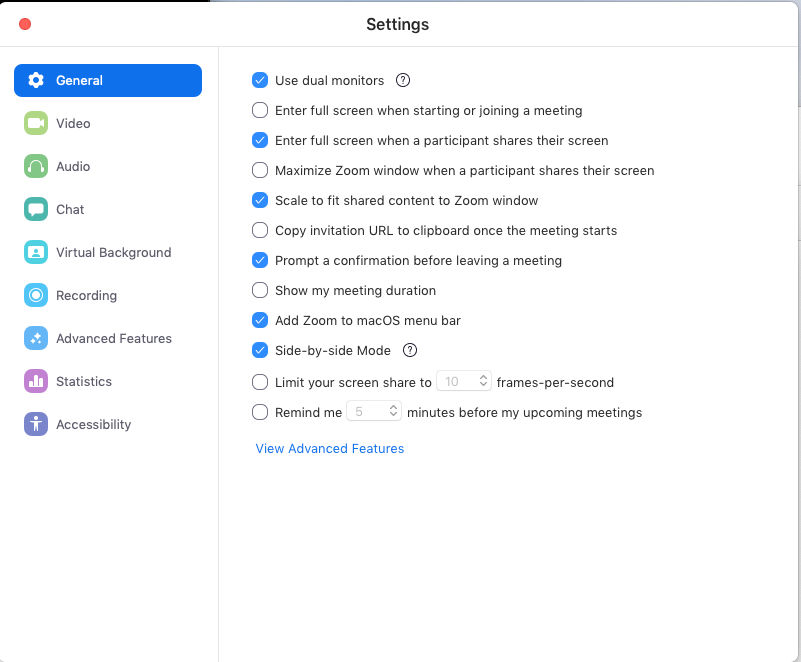Select the Audio headphones icon
This screenshot has height=662, width=801.
pyautogui.click(x=36, y=167)
